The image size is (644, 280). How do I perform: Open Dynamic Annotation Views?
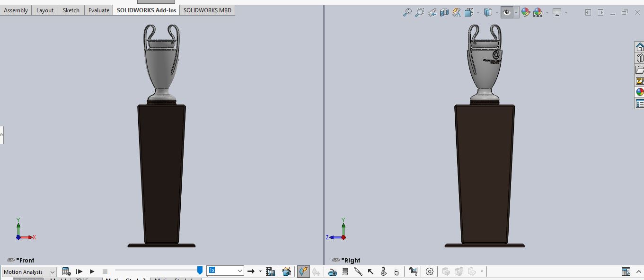tap(457, 12)
